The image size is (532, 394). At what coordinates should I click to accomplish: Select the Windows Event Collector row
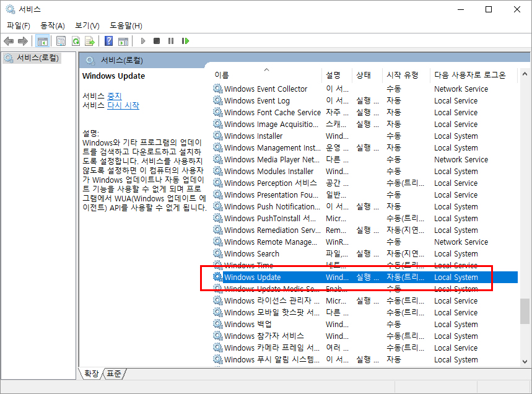(365, 89)
